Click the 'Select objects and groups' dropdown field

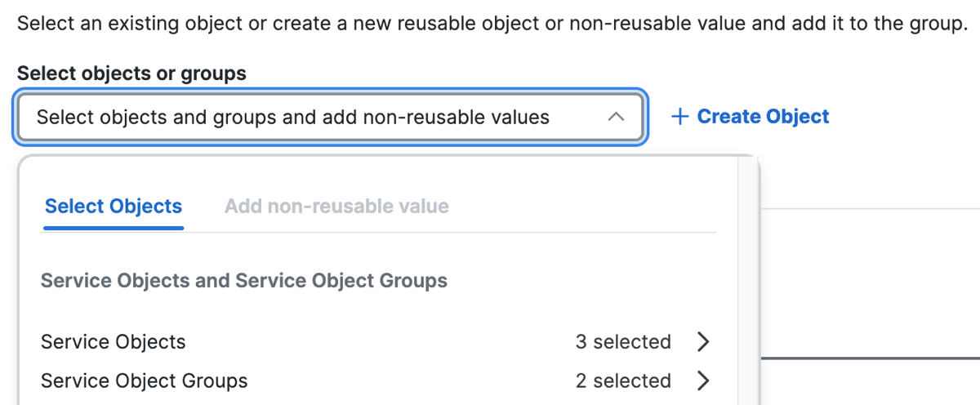331,118
